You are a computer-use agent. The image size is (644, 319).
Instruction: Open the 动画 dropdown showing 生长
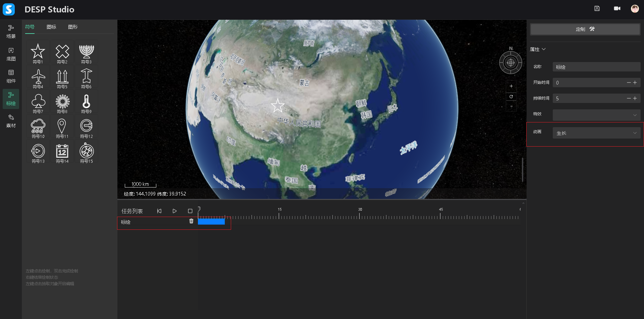[x=596, y=133]
